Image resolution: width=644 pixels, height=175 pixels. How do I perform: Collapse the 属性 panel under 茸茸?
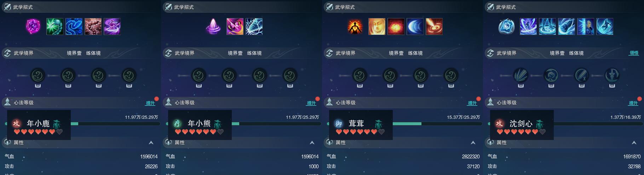pos(473,142)
